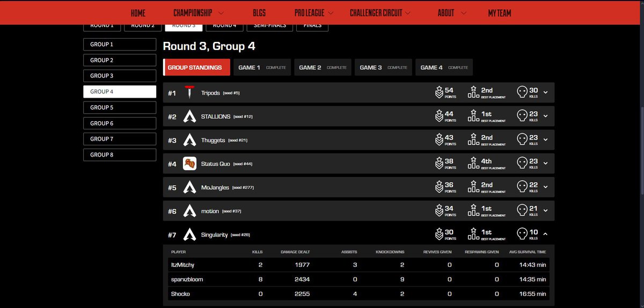Image resolution: width=644 pixels, height=308 pixels.
Task: Click the podium placement icon for Status Quo
Action: [x=473, y=163]
